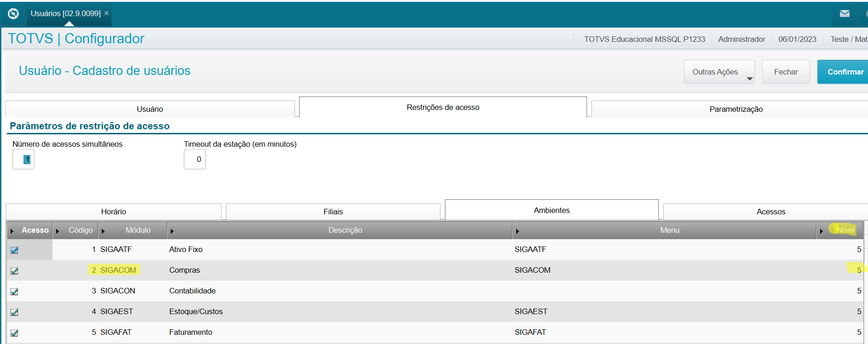
Task: Click the TOTVS logo icon at top left
Action: pos(13,14)
